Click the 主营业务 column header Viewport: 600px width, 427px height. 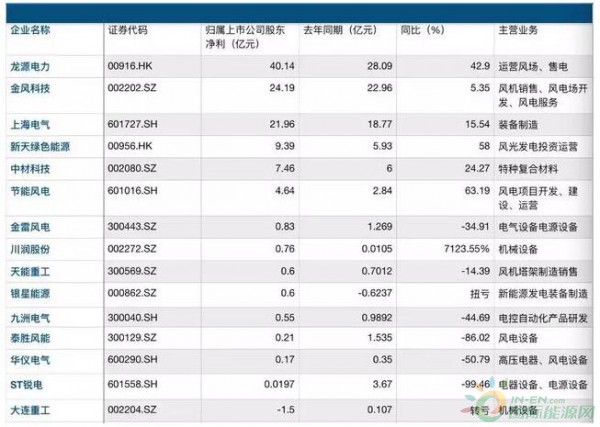[x=517, y=30]
